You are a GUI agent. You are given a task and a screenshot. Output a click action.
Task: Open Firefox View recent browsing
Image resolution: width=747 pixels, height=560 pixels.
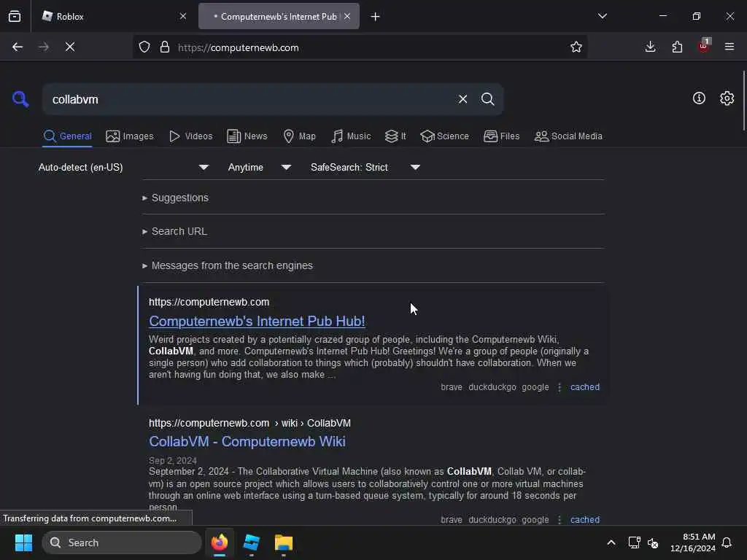[x=15, y=16]
